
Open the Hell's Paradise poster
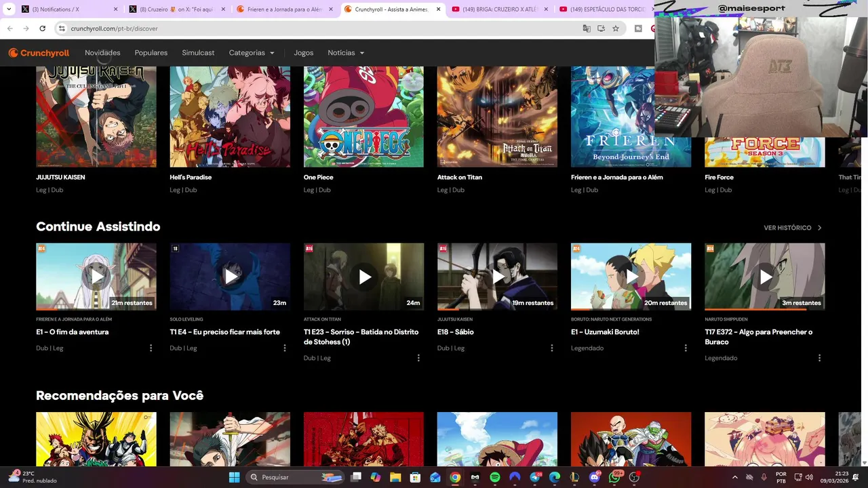pyautogui.click(x=230, y=117)
